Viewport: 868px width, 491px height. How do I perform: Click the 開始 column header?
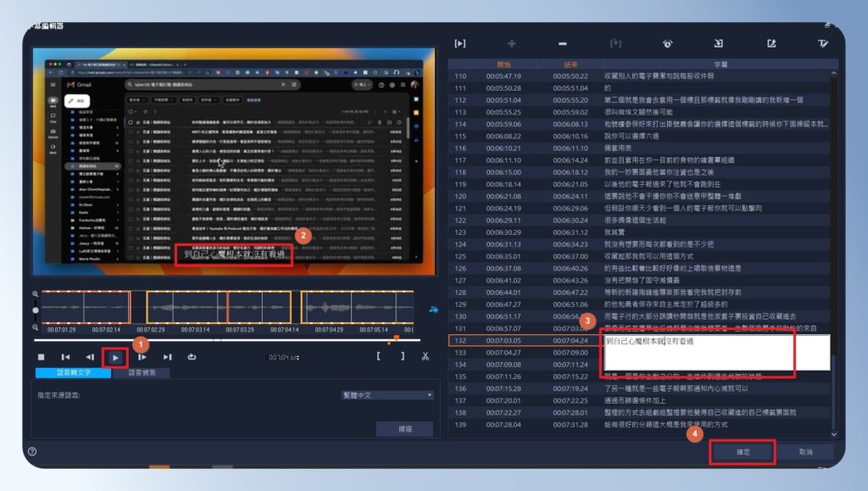point(504,64)
